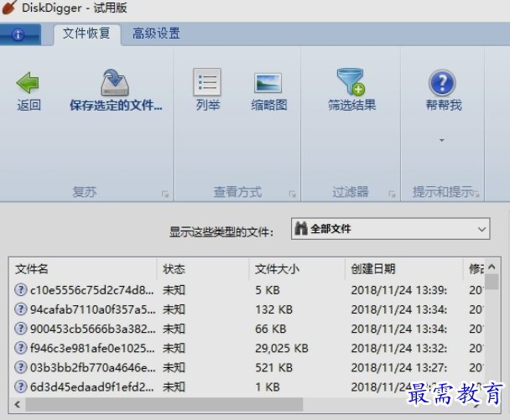Open the 高级设置 tab
Image resolution: width=510 pixels, height=420 pixels.
point(156,34)
